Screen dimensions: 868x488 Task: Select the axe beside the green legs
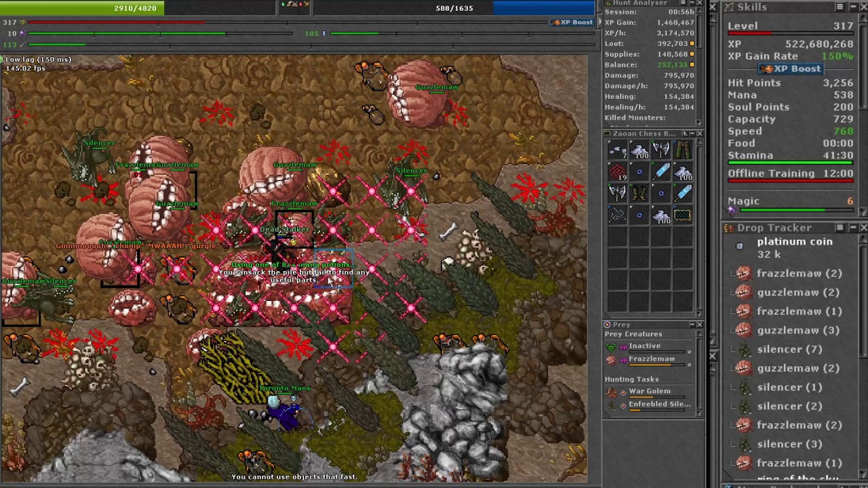point(660,151)
